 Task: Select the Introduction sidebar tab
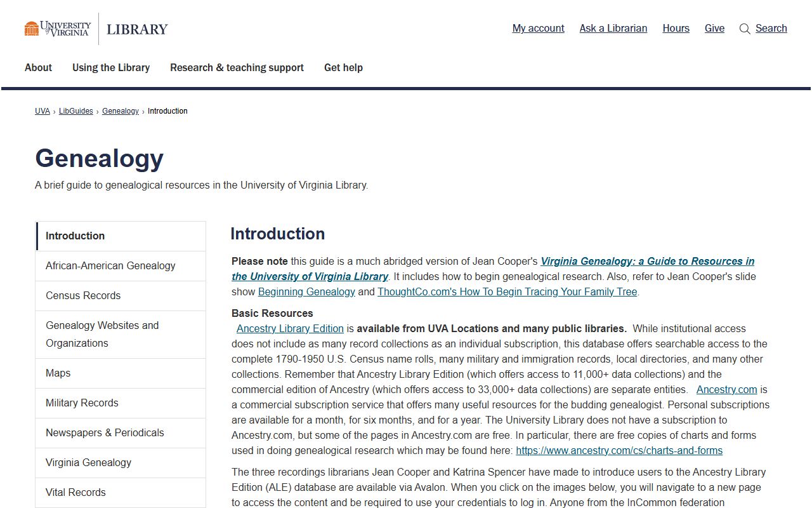(121, 236)
